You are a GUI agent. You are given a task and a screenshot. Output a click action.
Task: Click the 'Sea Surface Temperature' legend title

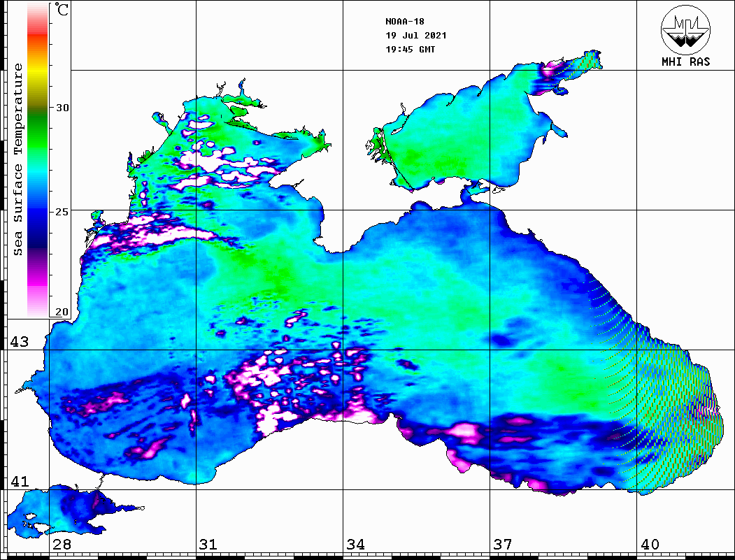pos(17,160)
